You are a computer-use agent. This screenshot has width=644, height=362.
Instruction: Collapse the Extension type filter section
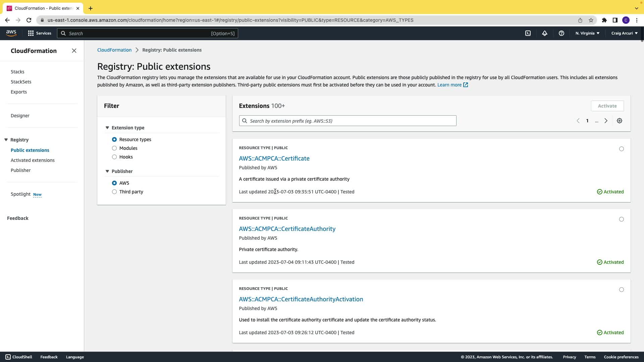point(107,128)
